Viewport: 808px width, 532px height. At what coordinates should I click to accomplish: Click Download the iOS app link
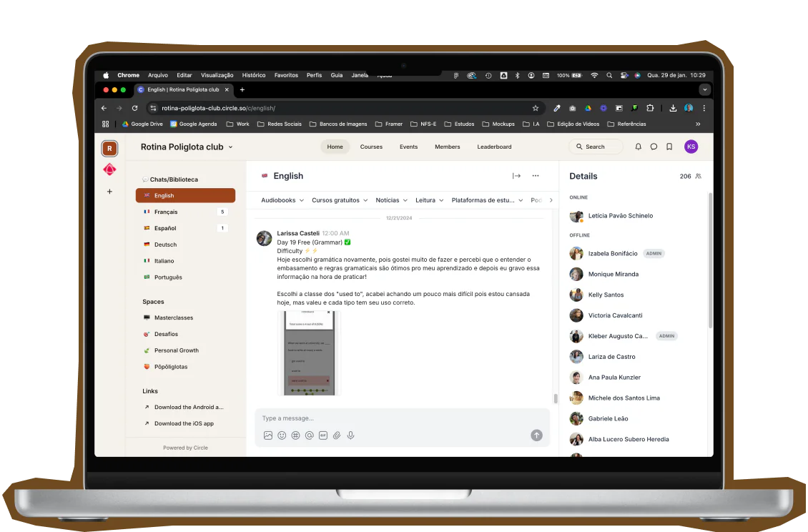184,424
